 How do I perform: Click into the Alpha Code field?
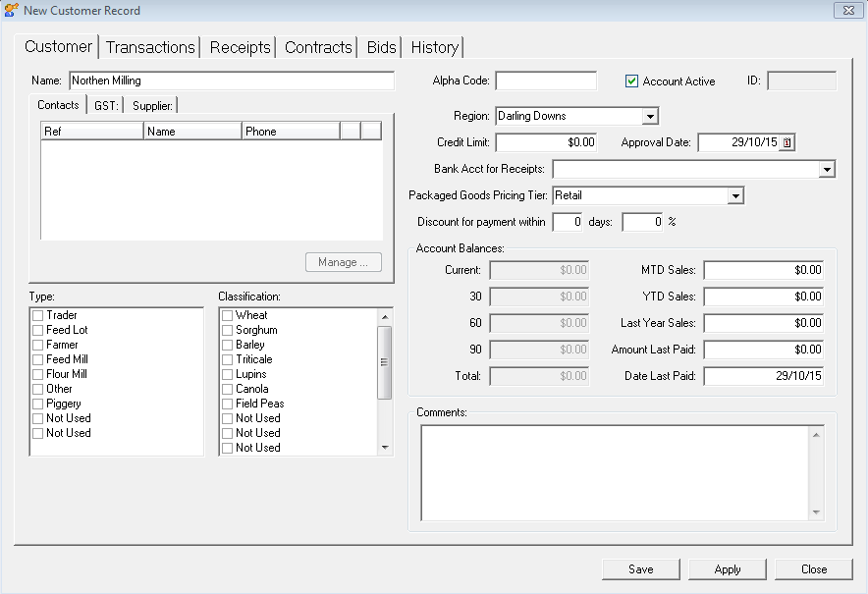546,81
